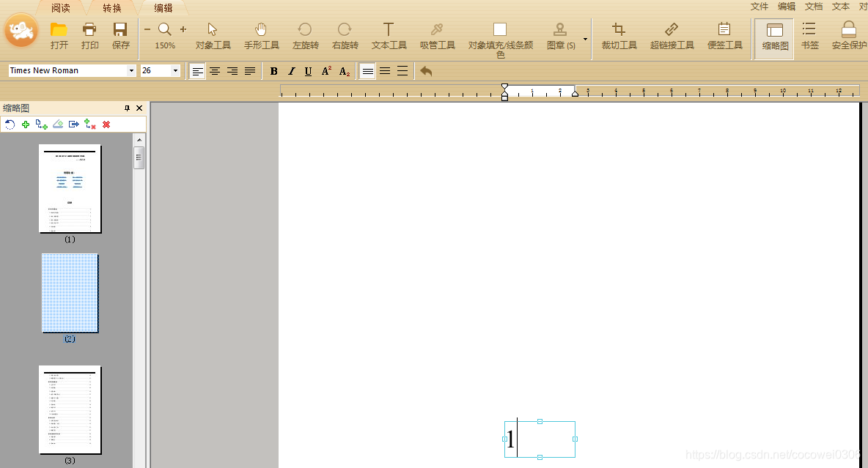Open the 文本 menu

[x=841, y=6]
